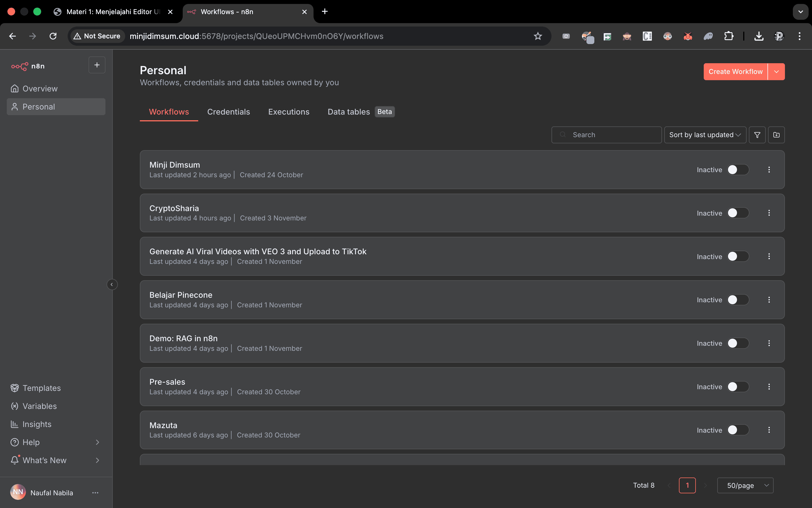Click the plus button beside n8n logo

(97, 65)
